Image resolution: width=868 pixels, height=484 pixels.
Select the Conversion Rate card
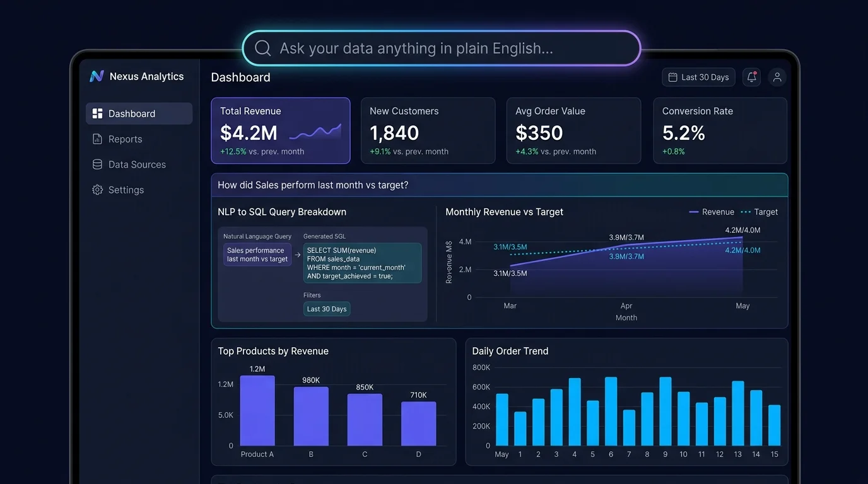(x=720, y=130)
